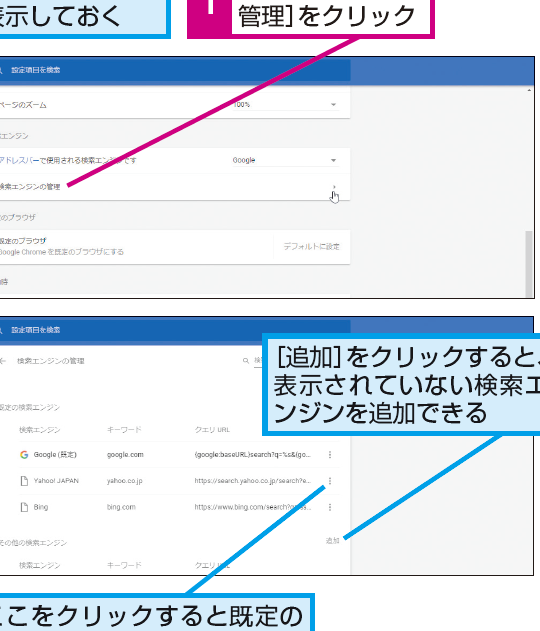Image resolution: width=540 pixels, height=631 pixels.
Task: Click the Google query URL cell
Action: [253, 455]
